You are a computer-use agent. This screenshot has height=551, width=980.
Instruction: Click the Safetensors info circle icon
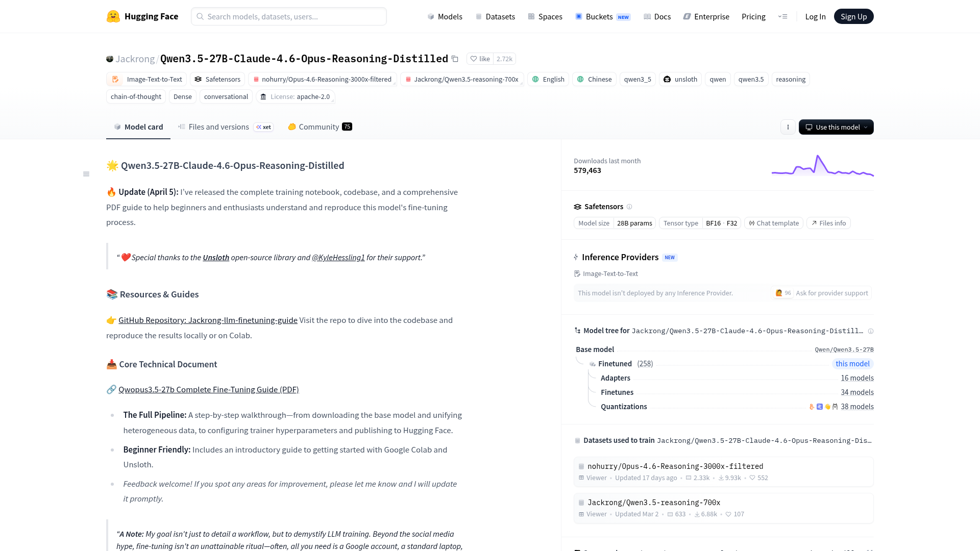coord(629,207)
